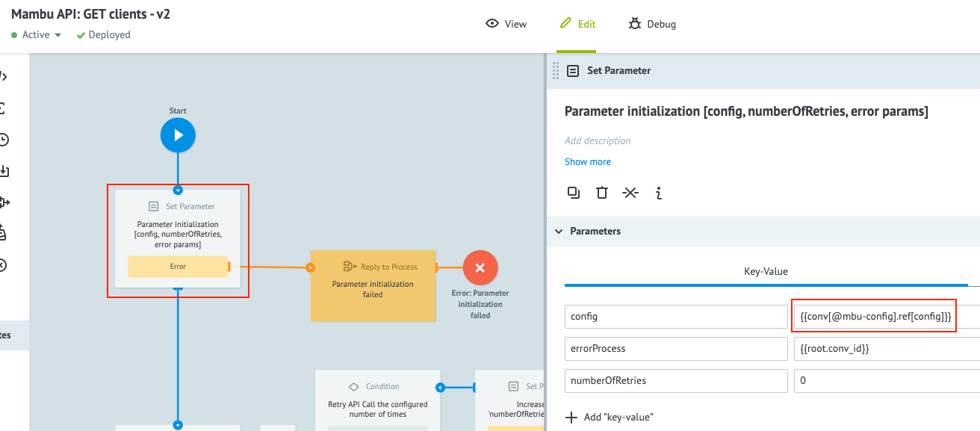This screenshot has height=431, width=980.
Task: Click the duplicate node icon
Action: (x=574, y=193)
